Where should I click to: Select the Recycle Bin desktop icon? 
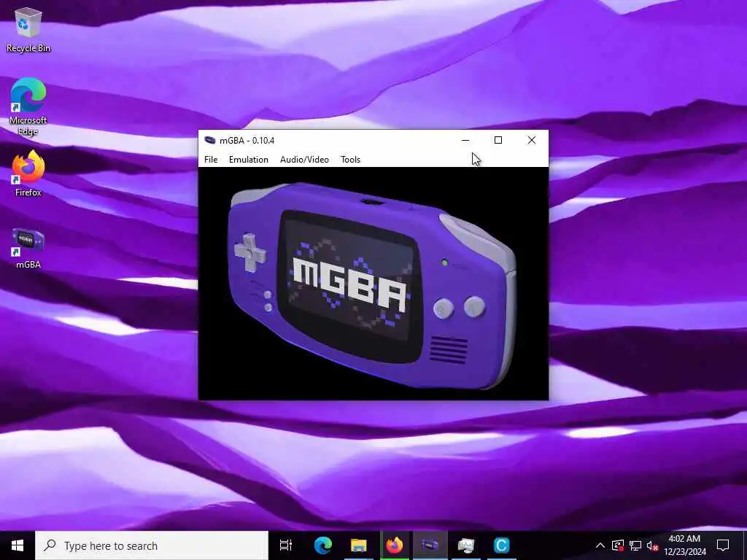(28, 29)
